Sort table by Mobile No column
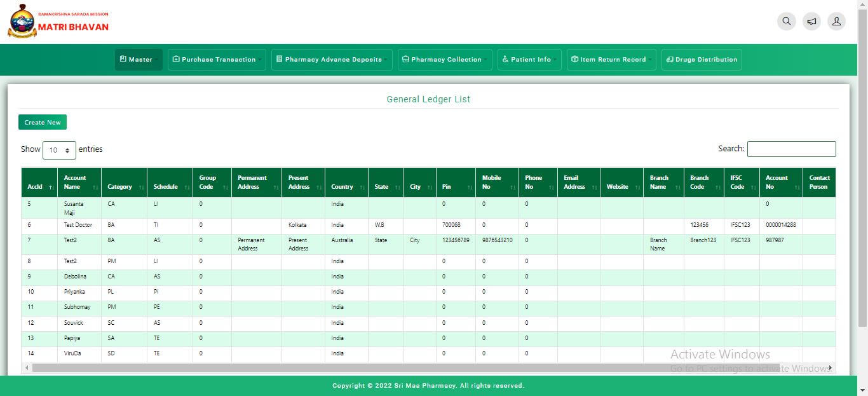Image resolution: width=868 pixels, height=396 pixels. [x=497, y=182]
